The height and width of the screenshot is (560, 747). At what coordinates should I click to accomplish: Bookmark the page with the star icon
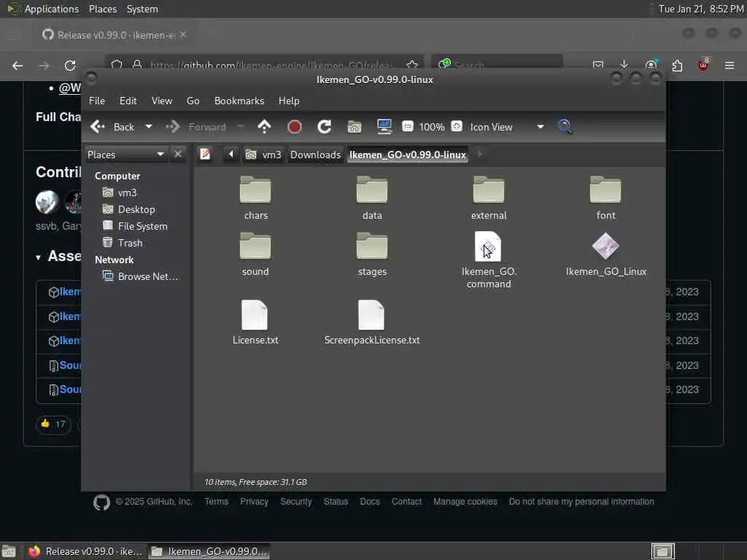pos(412,65)
